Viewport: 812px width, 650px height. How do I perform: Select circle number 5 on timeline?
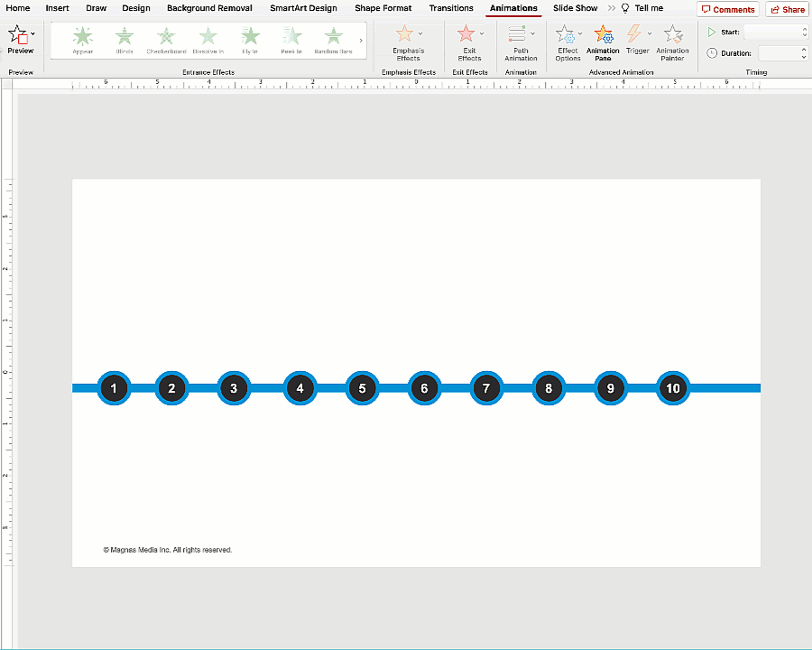pyautogui.click(x=362, y=388)
